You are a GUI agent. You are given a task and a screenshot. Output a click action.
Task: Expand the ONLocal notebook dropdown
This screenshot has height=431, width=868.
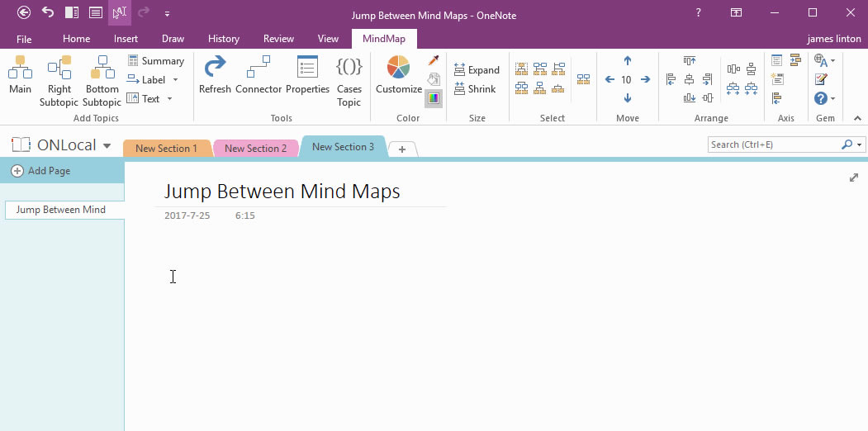coord(107,146)
